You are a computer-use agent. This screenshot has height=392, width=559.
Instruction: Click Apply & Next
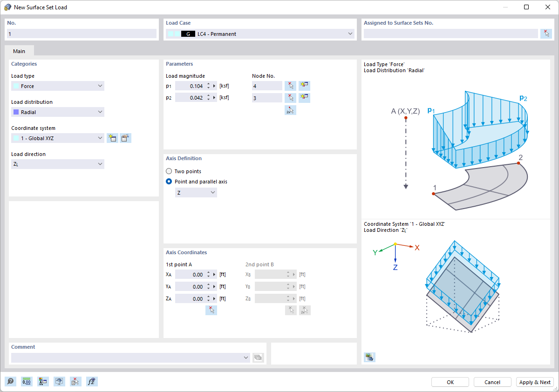[x=535, y=382]
